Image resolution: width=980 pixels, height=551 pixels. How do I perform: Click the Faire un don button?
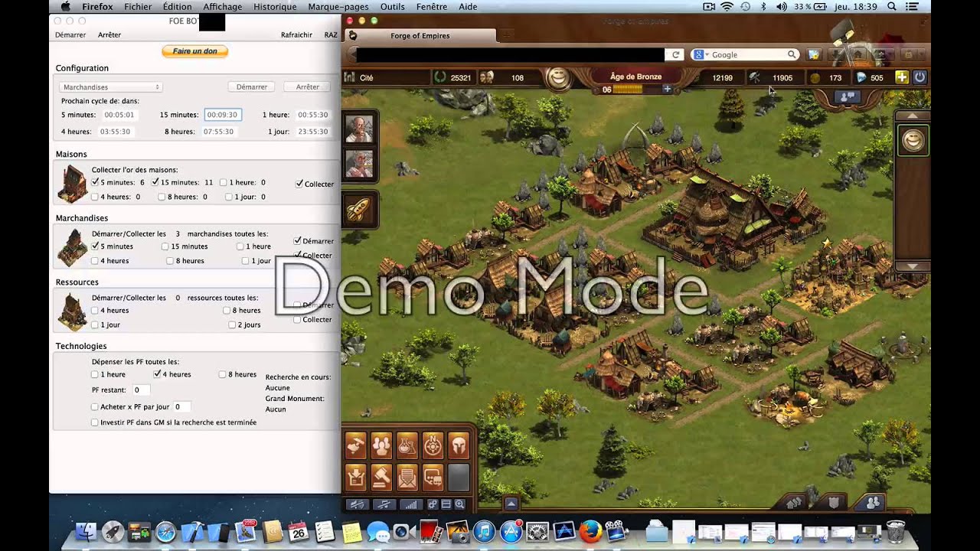tap(194, 51)
